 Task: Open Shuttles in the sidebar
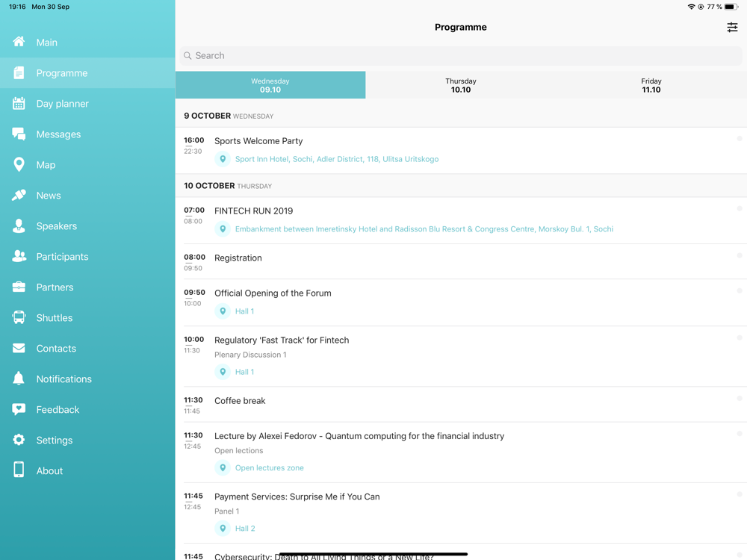point(87,317)
